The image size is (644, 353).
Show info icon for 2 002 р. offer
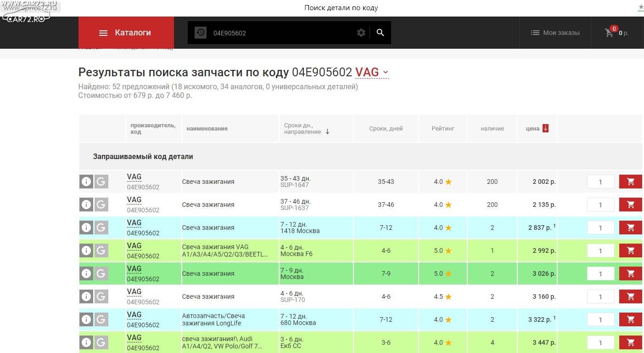(x=86, y=182)
